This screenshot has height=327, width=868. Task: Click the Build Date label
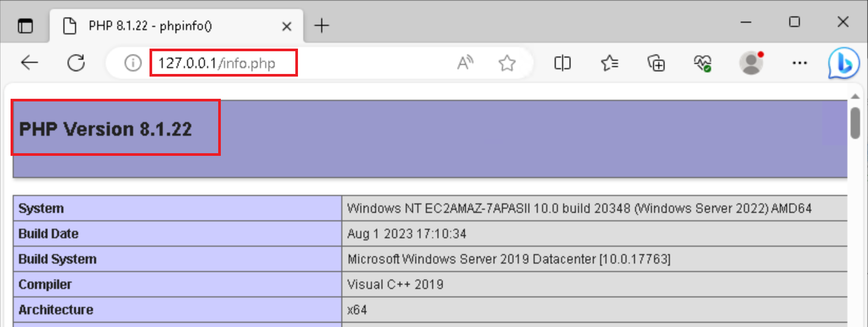point(49,233)
